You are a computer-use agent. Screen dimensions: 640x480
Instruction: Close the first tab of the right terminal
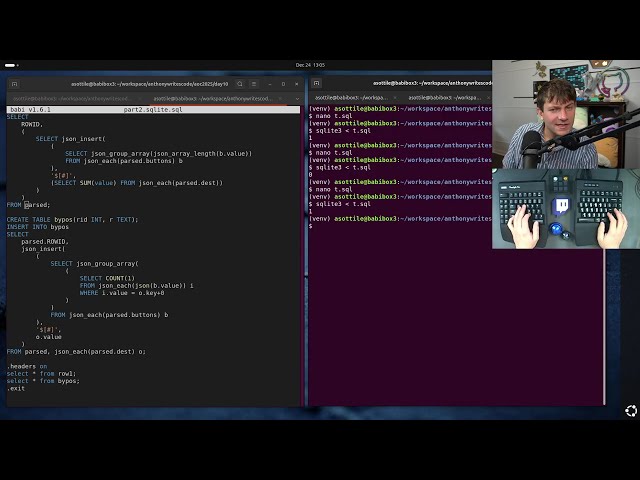coord(395,98)
